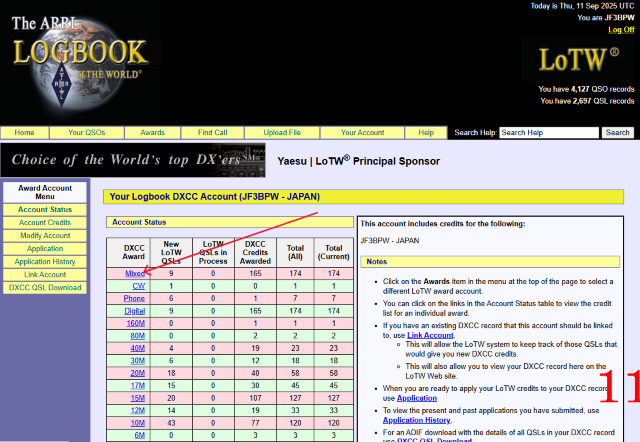This screenshot has height=442, width=640.
Task: Click the Log Off link
Action: [x=620, y=30]
